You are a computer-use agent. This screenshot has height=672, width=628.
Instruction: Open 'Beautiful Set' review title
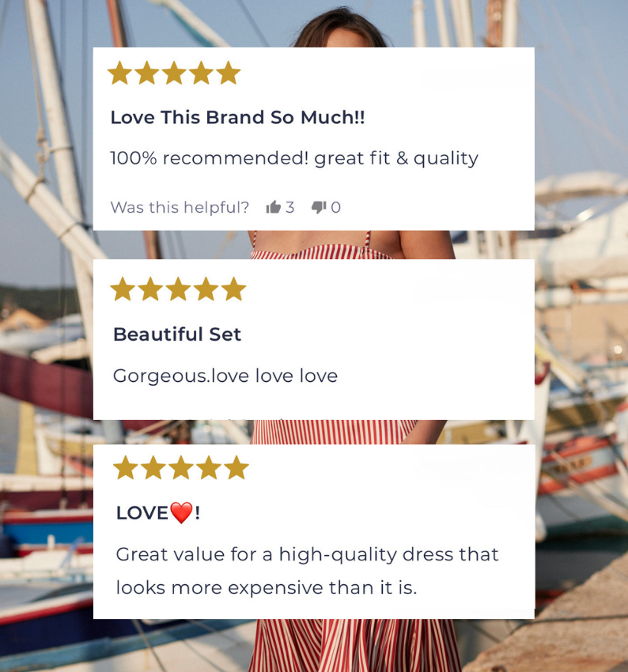[177, 334]
